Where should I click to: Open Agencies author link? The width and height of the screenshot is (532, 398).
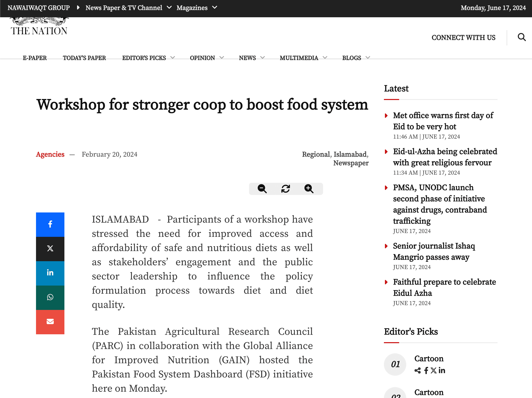50,154
